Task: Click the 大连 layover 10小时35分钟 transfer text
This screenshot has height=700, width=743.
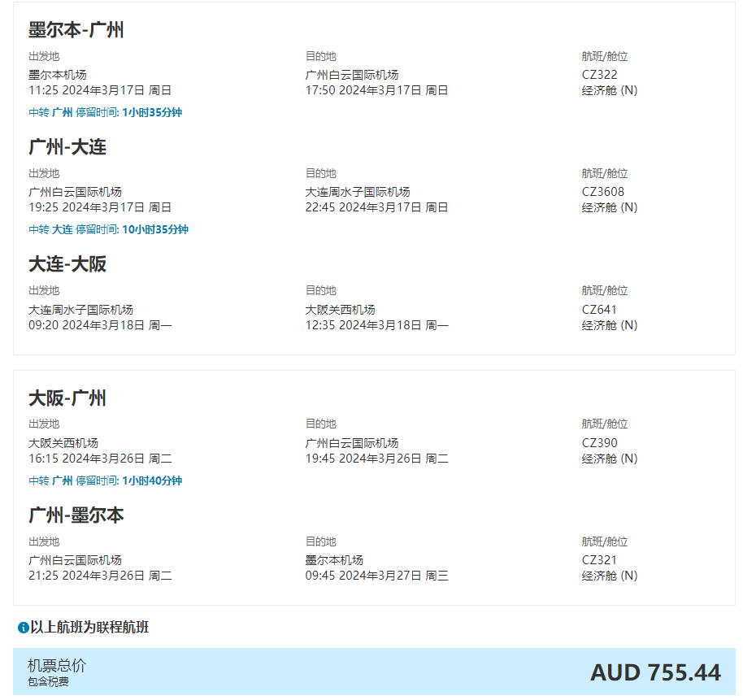Action: click(x=108, y=229)
